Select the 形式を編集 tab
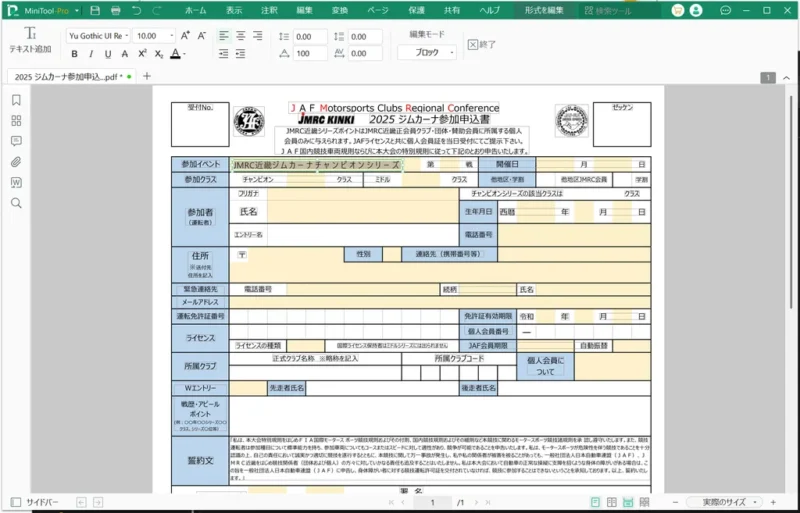 point(544,10)
